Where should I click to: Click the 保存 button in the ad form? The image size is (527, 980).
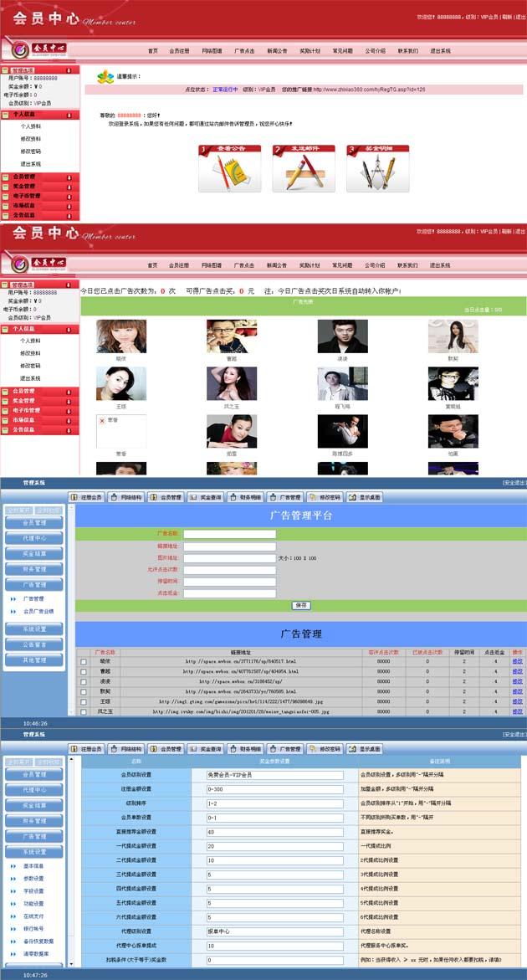(x=301, y=605)
